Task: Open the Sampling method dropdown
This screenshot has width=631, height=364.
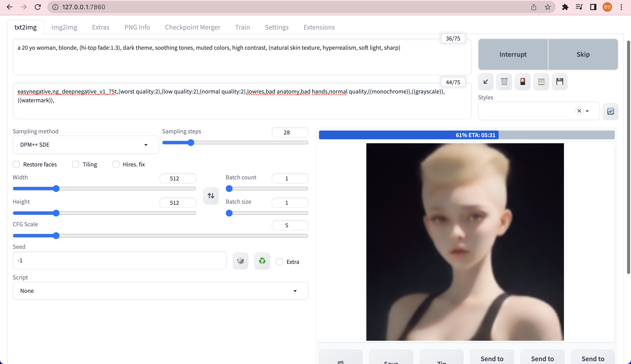Action: point(85,145)
